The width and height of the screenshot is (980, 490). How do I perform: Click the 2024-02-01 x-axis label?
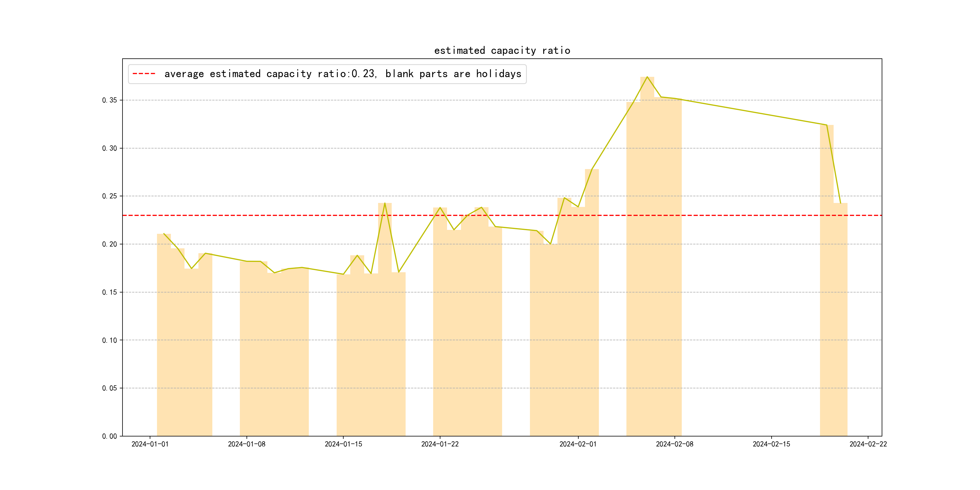(578, 444)
